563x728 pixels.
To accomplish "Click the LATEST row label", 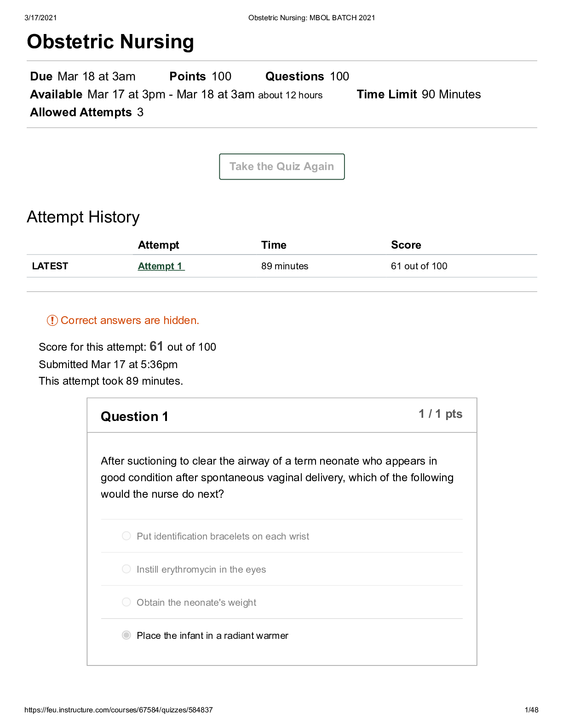I will (x=50, y=266).
